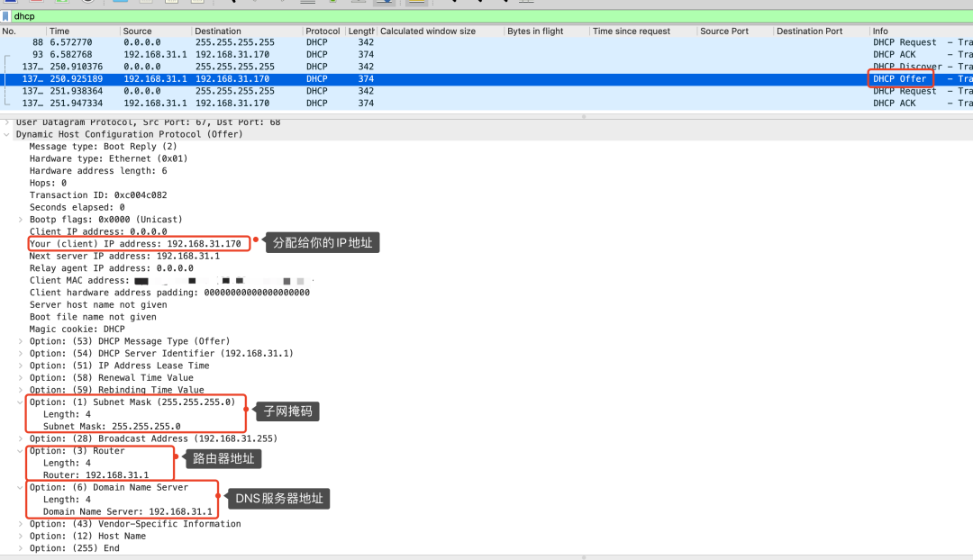Click the display filter bookmark icon
The image size is (973, 560).
(5, 16)
